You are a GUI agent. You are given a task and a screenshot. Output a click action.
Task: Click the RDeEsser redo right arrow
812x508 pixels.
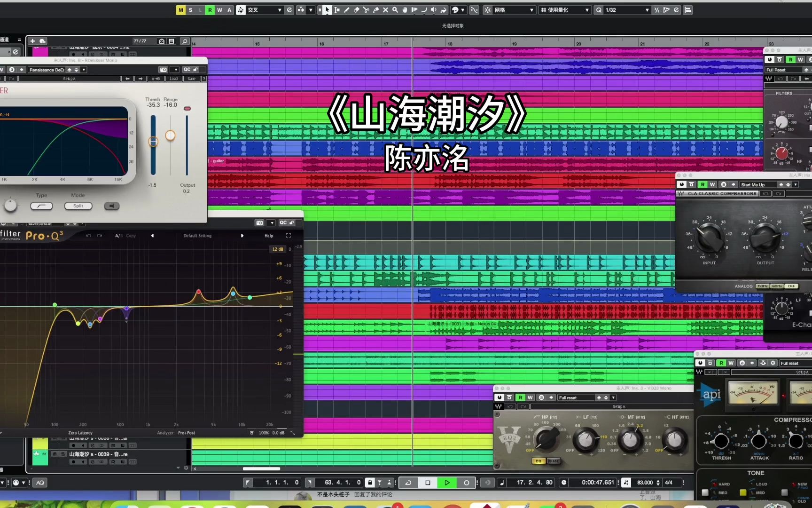coord(140,79)
